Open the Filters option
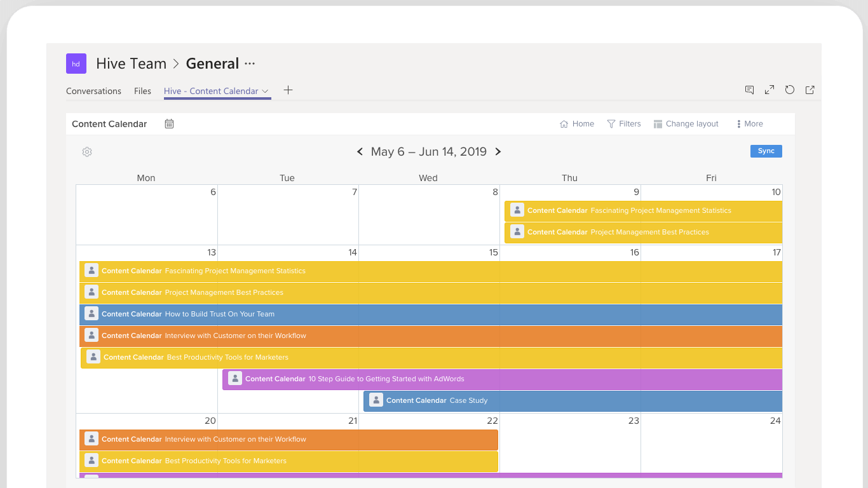The width and height of the screenshot is (868, 488). coord(624,124)
